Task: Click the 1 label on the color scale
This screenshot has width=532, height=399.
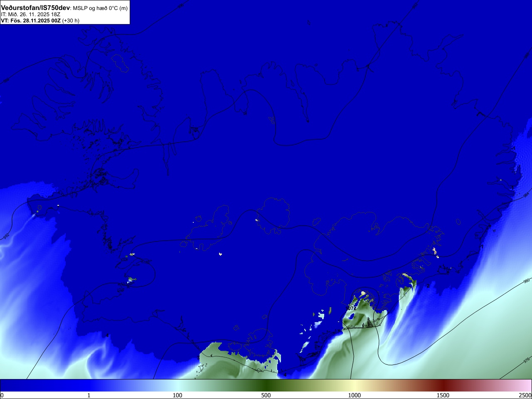Action: pyautogui.click(x=89, y=395)
